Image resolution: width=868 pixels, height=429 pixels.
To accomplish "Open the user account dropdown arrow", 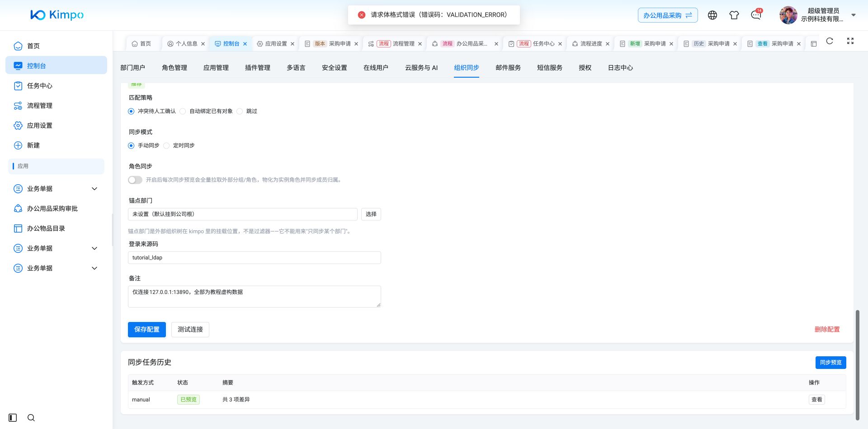I will 854,15.
